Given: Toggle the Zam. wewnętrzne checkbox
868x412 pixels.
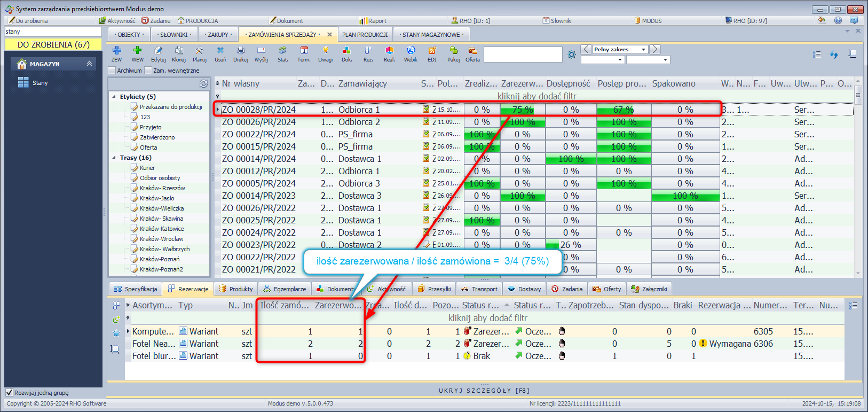Looking at the screenshot, I should tap(148, 71).
